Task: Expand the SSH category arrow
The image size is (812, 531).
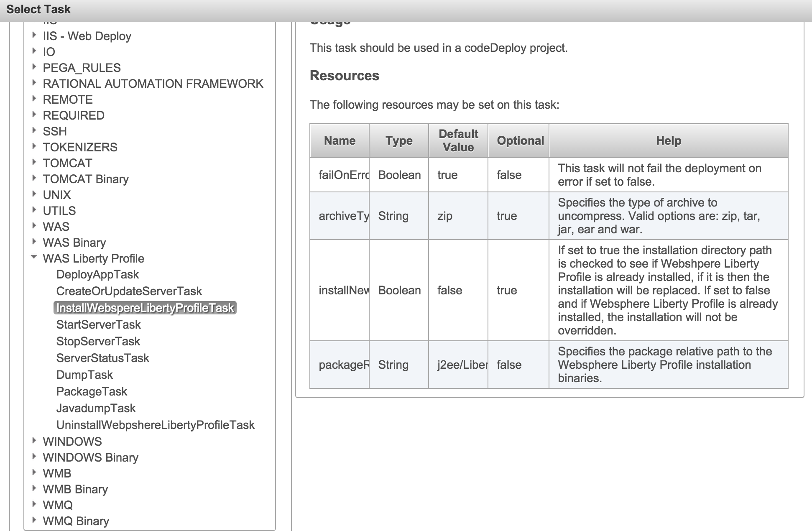Action: 34,131
